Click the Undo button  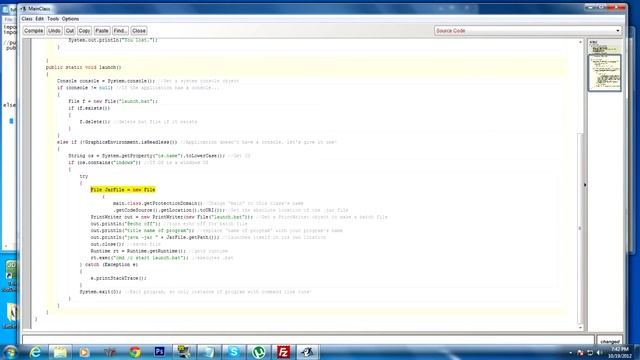[54, 31]
